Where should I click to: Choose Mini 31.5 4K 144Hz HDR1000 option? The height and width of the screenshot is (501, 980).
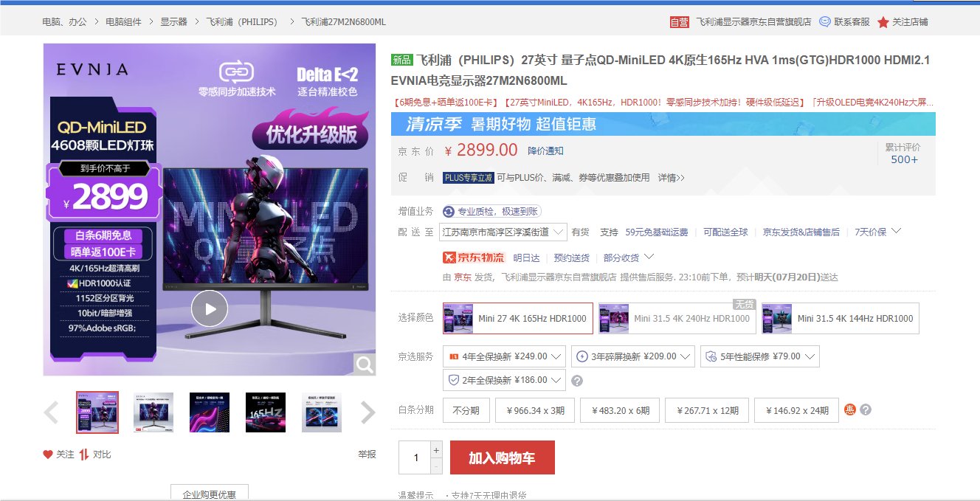pos(841,319)
